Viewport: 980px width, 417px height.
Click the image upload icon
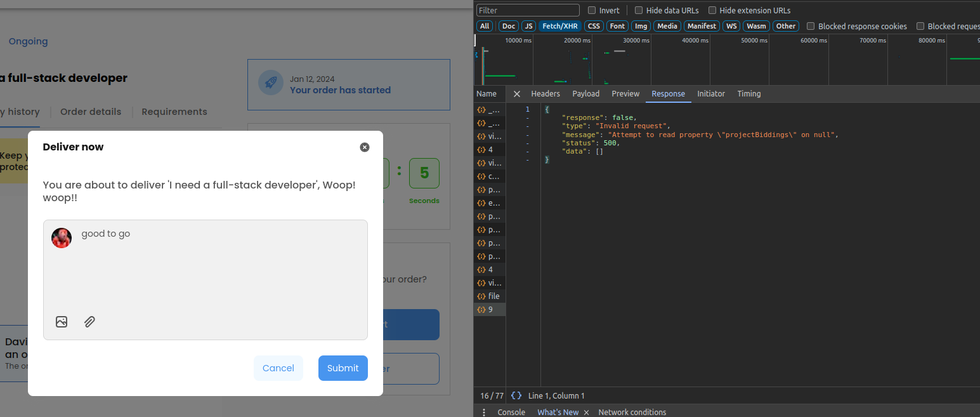click(x=62, y=322)
